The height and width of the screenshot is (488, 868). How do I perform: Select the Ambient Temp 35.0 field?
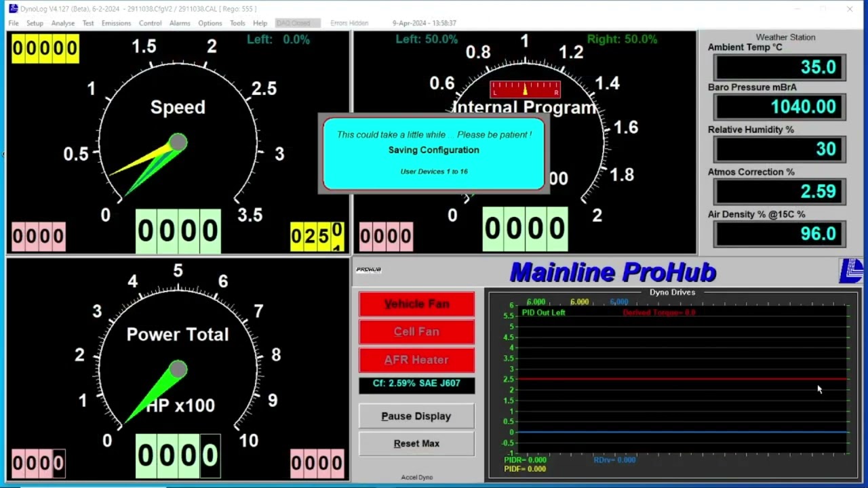point(780,67)
